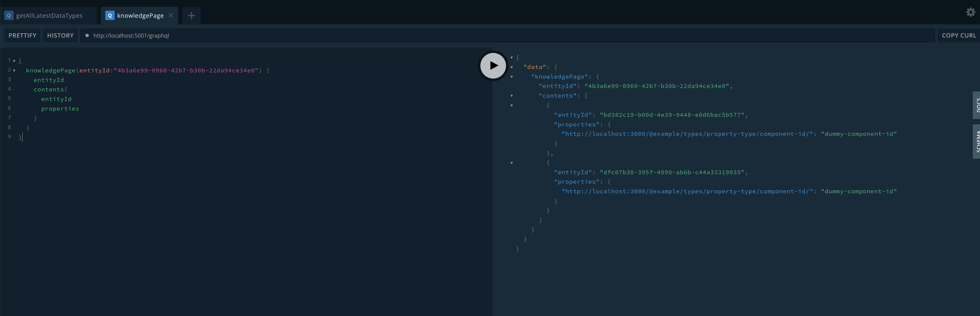Click COPY CURL to copy the request
980x316 pixels.
[x=959, y=35]
